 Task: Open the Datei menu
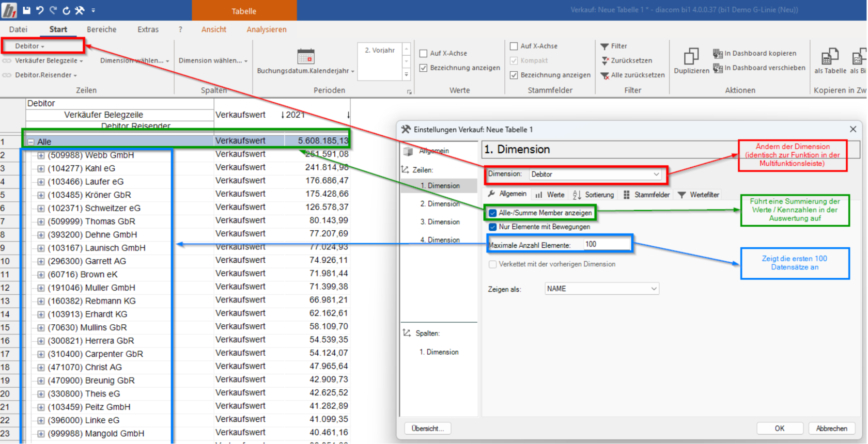coord(18,29)
